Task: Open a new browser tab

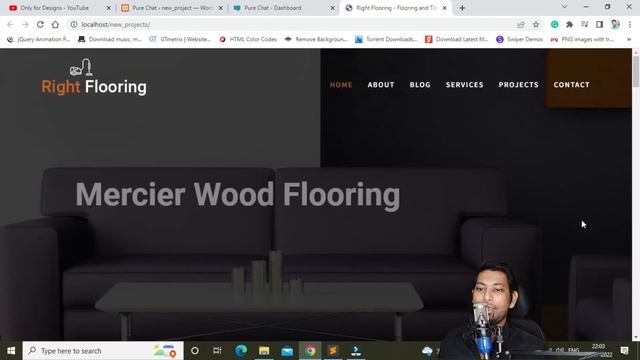Action: pyautogui.click(x=462, y=8)
